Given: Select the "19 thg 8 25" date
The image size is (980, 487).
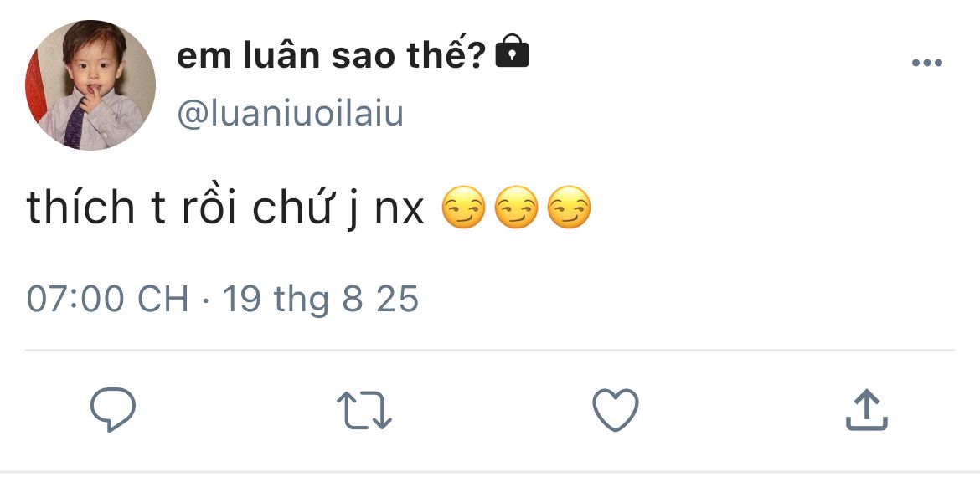Looking at the screenshot, I should [x=321, y=299].
